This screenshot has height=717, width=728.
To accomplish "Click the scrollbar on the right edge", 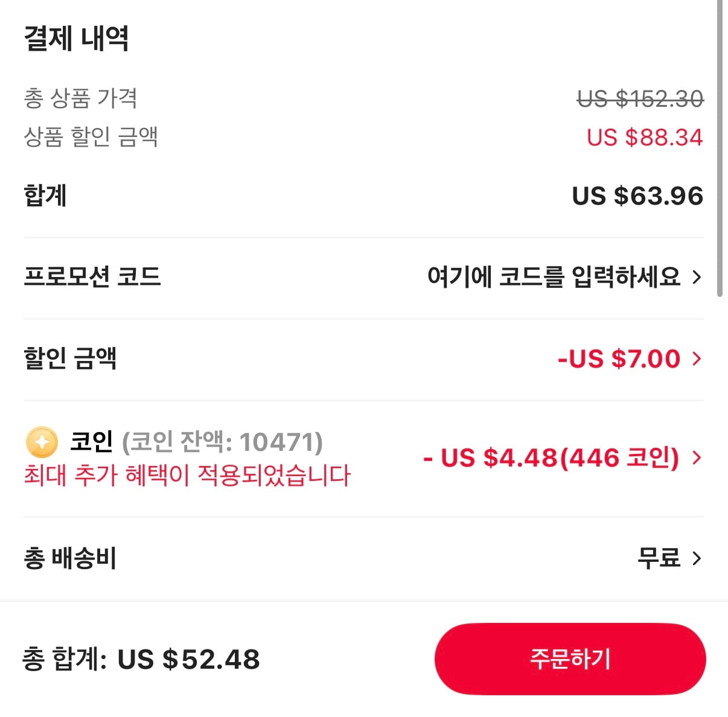I will coord(719,148).
